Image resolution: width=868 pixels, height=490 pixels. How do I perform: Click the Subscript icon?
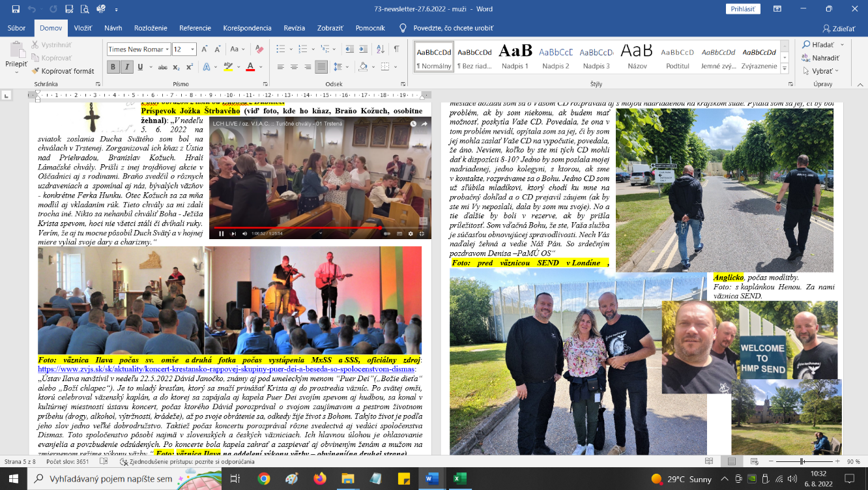coord(176,67)
